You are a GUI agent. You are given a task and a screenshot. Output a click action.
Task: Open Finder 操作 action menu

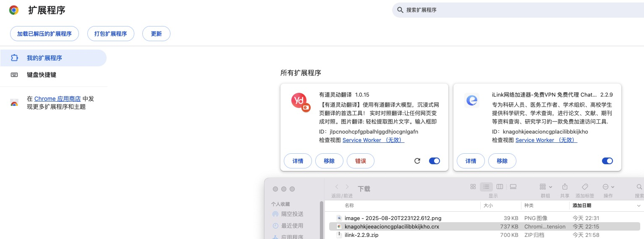608,186
